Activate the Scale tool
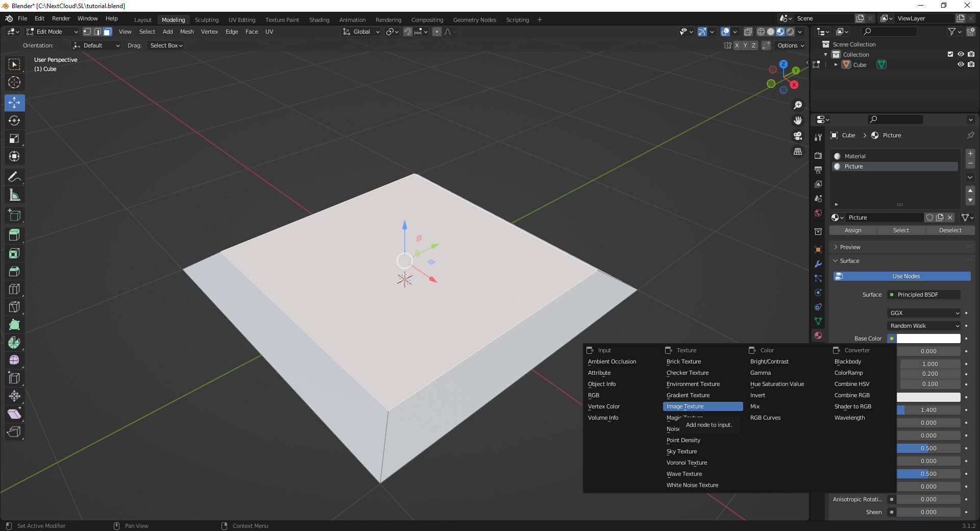The image size is (980, 531). [14, 138]
